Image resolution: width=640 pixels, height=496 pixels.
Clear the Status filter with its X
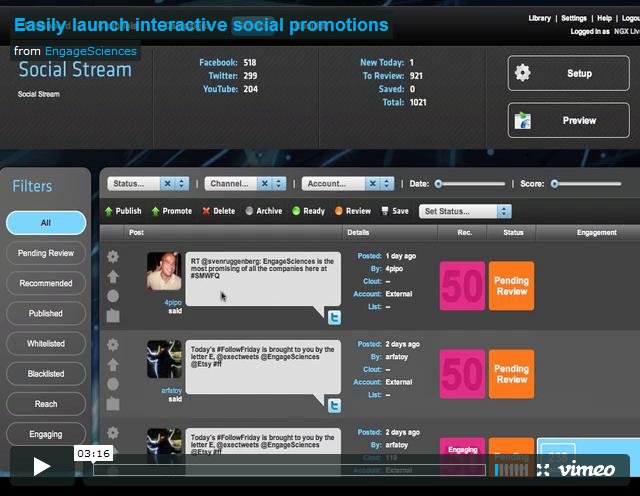(167, 184)
